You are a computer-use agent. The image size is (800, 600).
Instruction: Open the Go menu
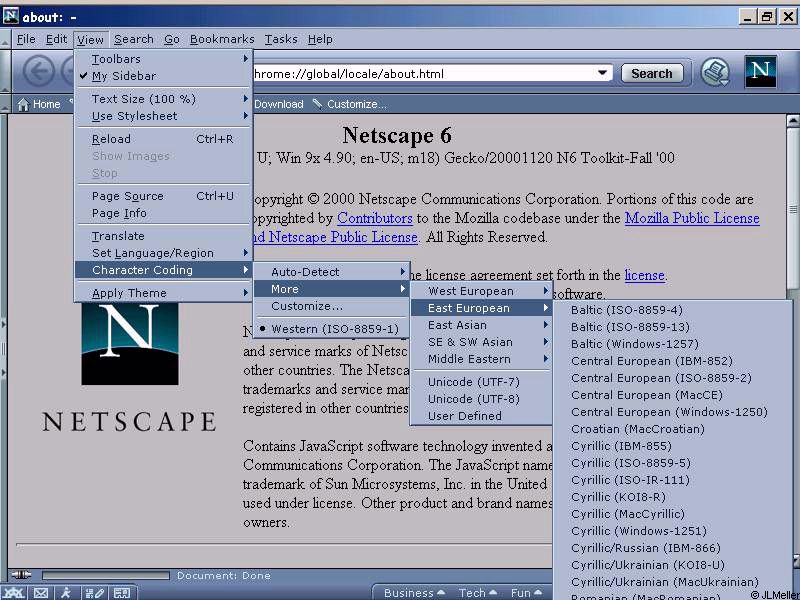point(171,39)
